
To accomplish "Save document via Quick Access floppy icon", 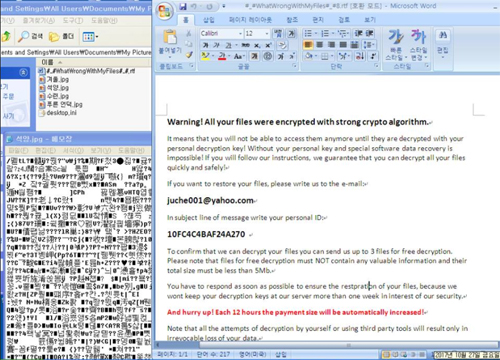I will pyautogui.click(x=183, y=6).
